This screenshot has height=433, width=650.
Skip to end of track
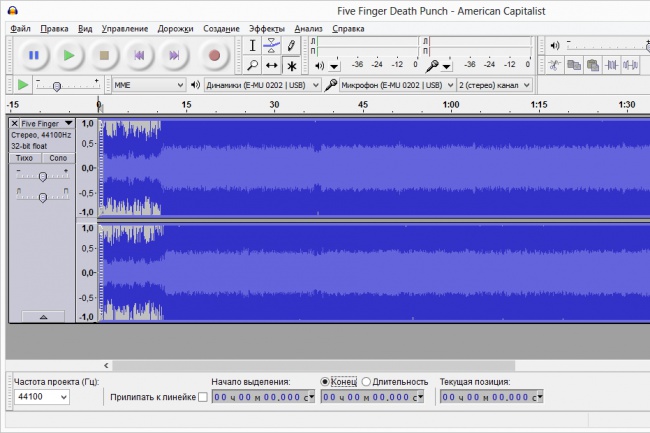(175, 55)
